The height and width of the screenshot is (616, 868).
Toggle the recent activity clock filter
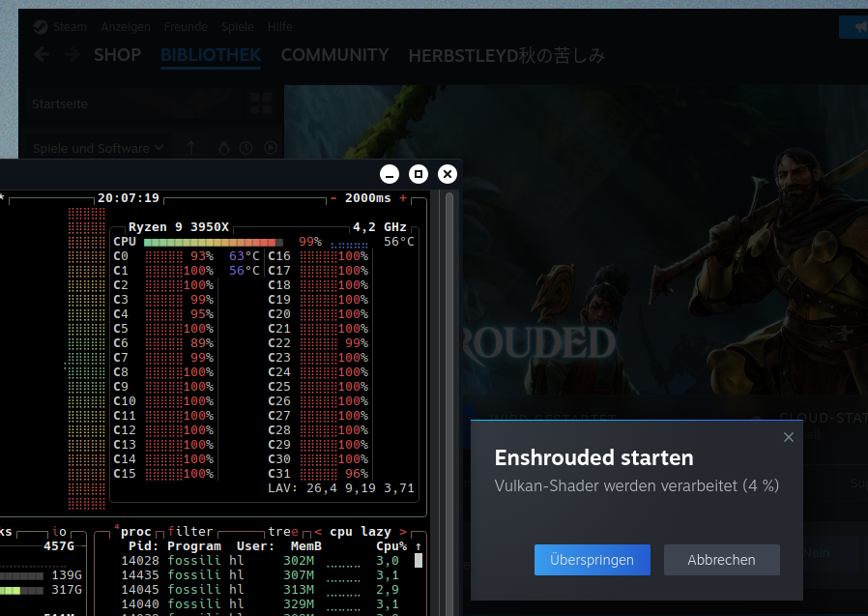[246, 148]
